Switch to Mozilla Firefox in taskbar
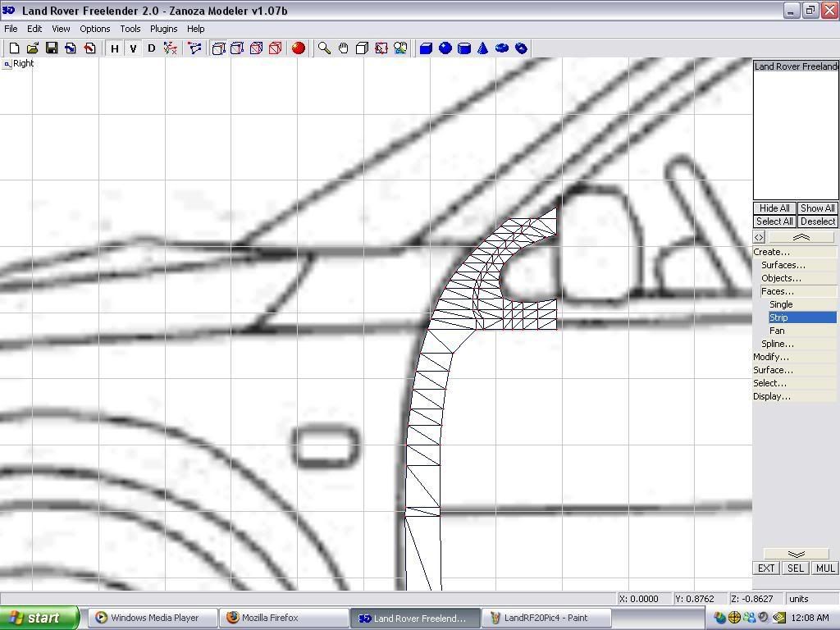This screenshot has height=630, width=840. point(269,618)
